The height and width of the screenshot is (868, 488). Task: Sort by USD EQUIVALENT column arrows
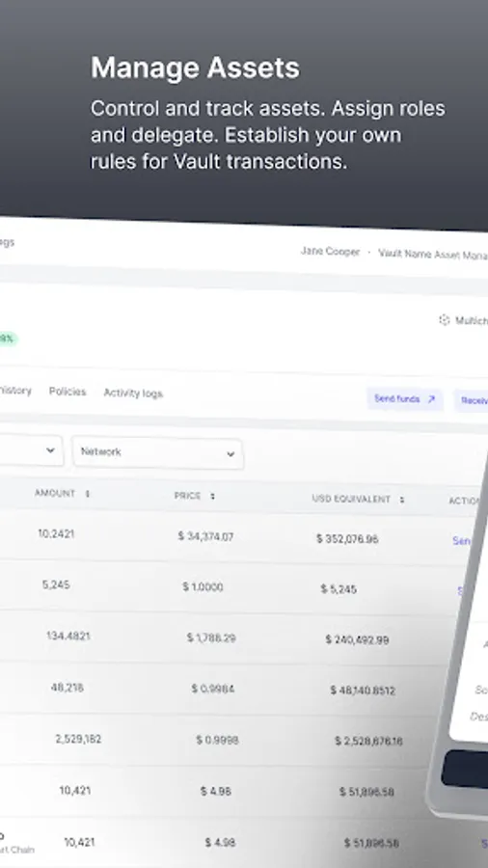pyautogui.click(x=402, y=500)
